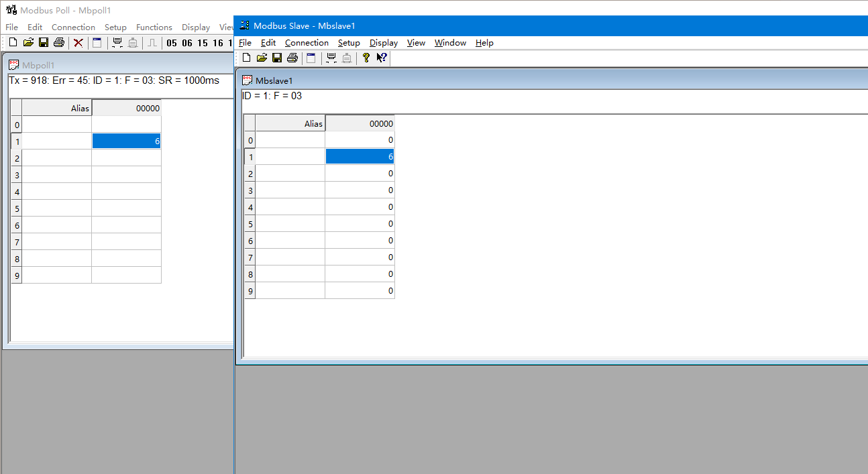Screen dimensions: 868x474
Task: Select value 6 cell in Mbslave1 table
Action: coord(360,157)
